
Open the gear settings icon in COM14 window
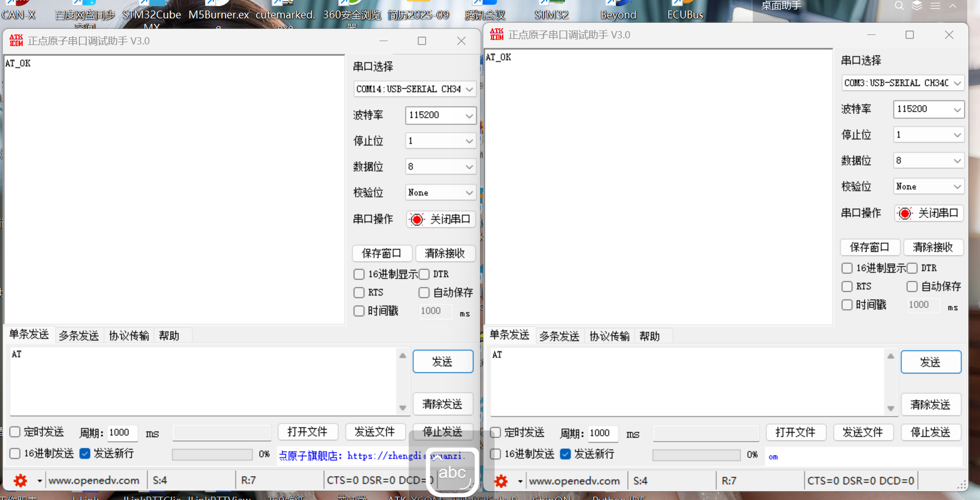click(x=21, y=481)
